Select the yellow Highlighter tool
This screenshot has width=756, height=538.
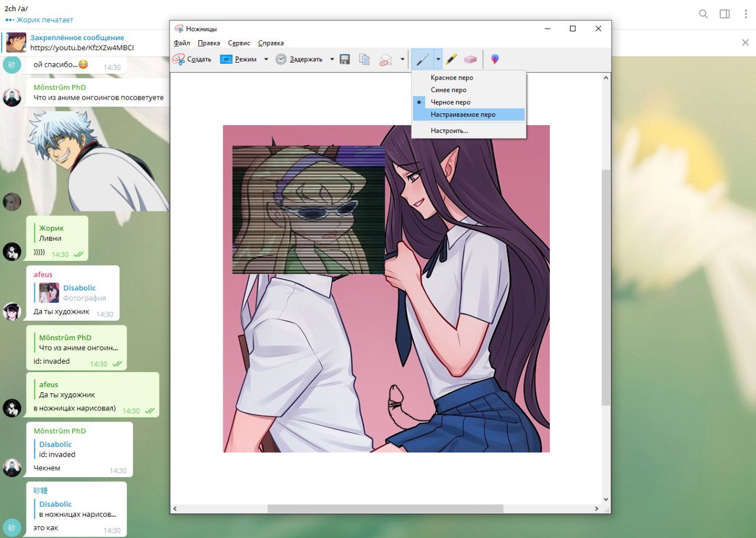pos(451,59)
